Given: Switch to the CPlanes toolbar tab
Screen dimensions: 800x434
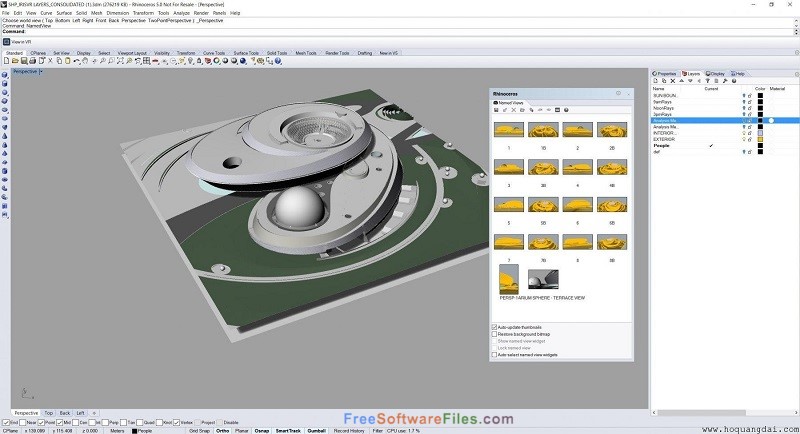Looking at the screenshot, I should [x=38, y=53].
